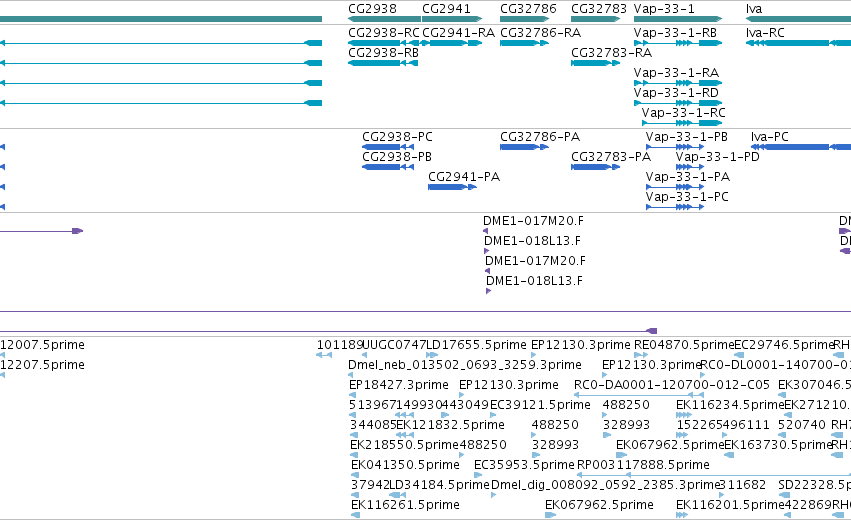Select the 'CG32783' gene label
This screenshot has width=851, height=520.
click(599, 9)
